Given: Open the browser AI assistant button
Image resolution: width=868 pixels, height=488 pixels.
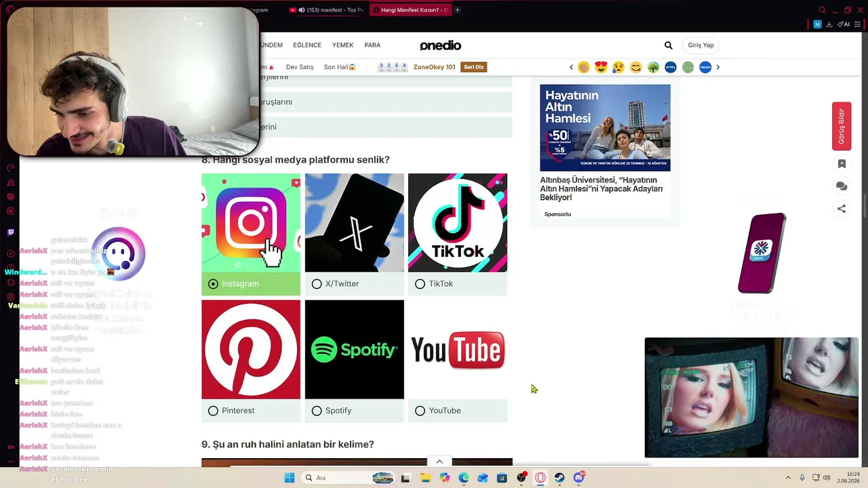Looking at the screenshot, I should [844, 24].
